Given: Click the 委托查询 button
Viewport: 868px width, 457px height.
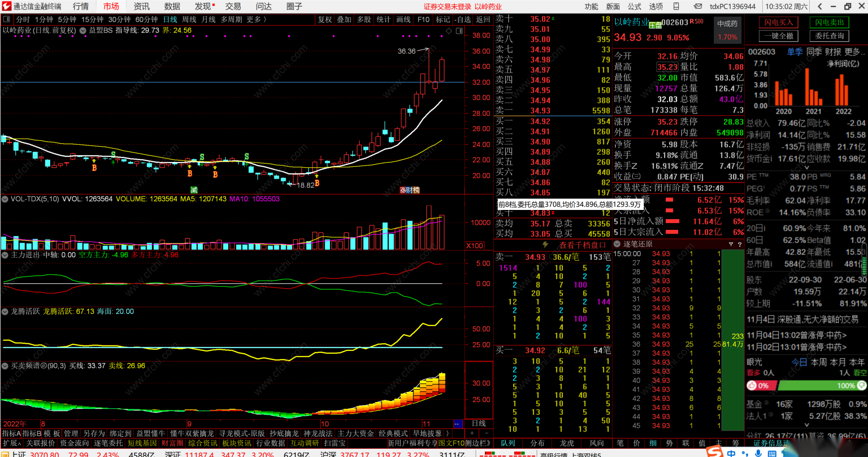Looking at the screenshot, I should pos(830,36).
